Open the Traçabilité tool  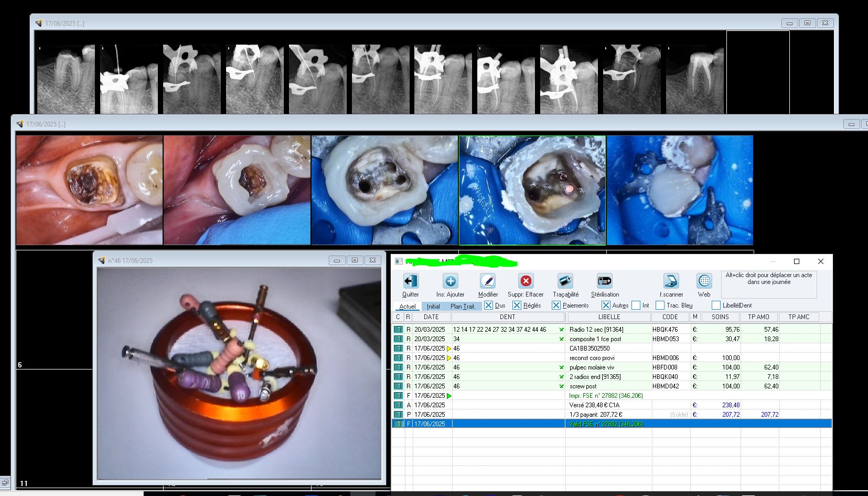click(x=565, y=281)
